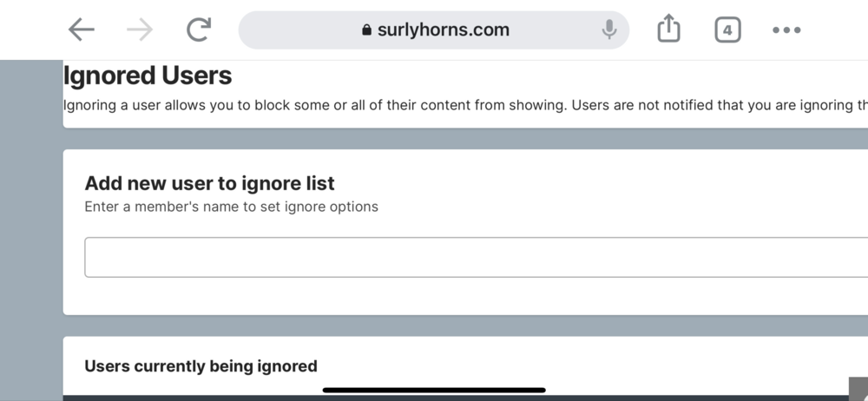Click the padlock icon in address bar
This screenshot has width=868, height=401.
tap(366, 30)
